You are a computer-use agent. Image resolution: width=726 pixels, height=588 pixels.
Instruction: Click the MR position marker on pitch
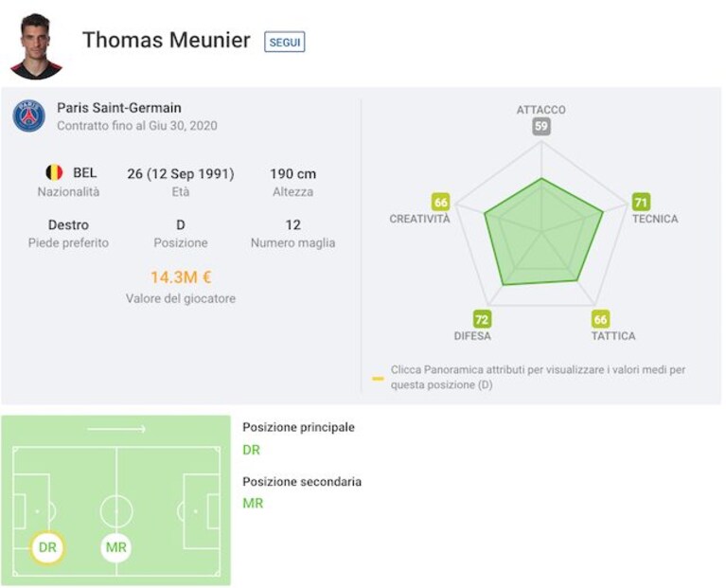(x=115, y=547)
